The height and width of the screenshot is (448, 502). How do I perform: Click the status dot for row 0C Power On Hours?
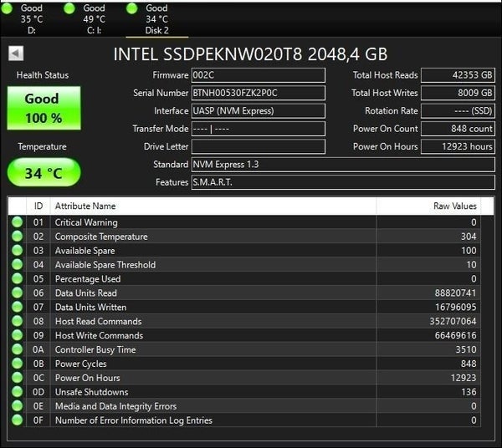[x=18, y=378]
